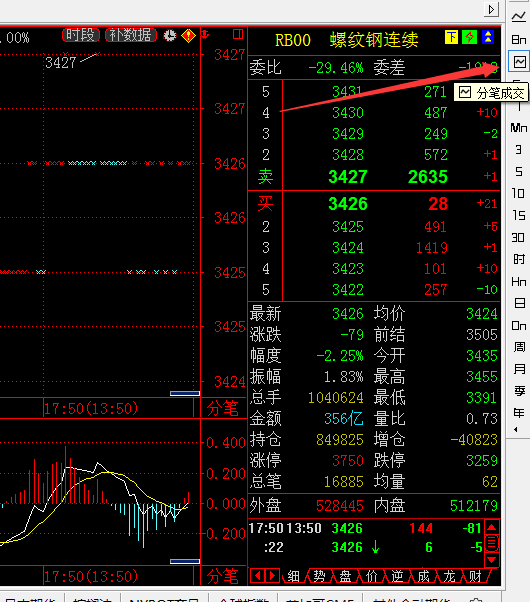Switch to the 15-minute period

(x=518, y=215)
